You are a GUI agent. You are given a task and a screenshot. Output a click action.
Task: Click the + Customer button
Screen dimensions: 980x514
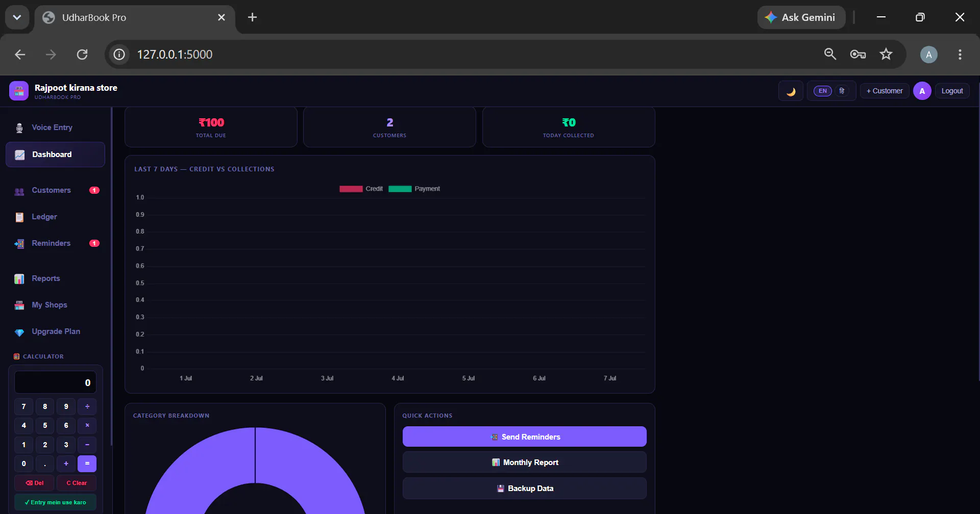tap(885, 91)
